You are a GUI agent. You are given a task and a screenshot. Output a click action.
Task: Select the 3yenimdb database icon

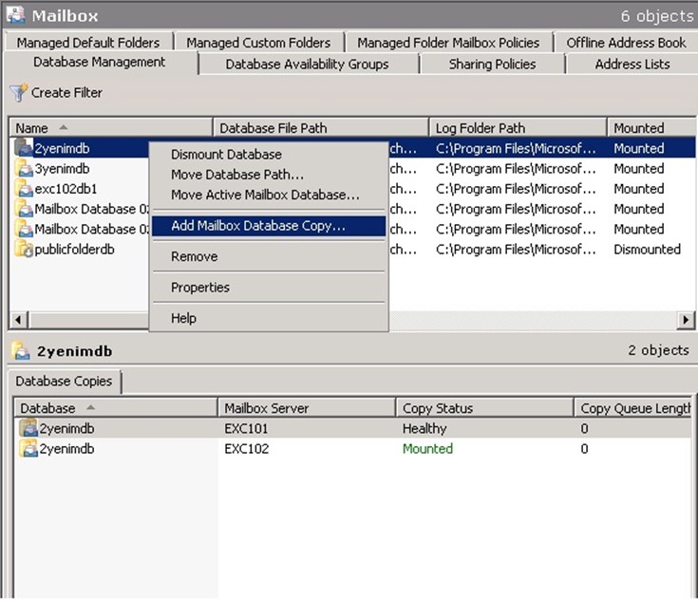(x=24, y=169)
